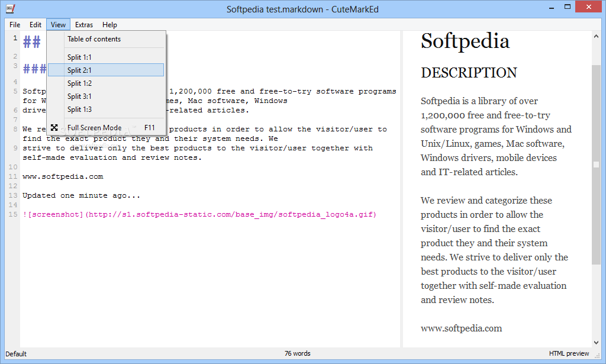This screenshot has width=606, height=364.
Task: Click 'Softpedia is a library of over' preview text
Action: tap(479, 101)
